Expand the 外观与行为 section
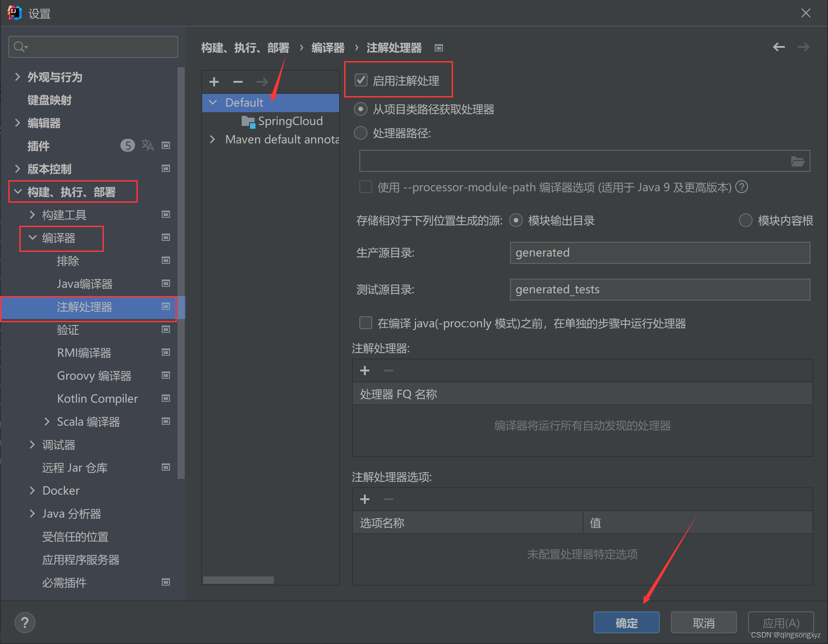828x644 pixels. click(17, 77)
